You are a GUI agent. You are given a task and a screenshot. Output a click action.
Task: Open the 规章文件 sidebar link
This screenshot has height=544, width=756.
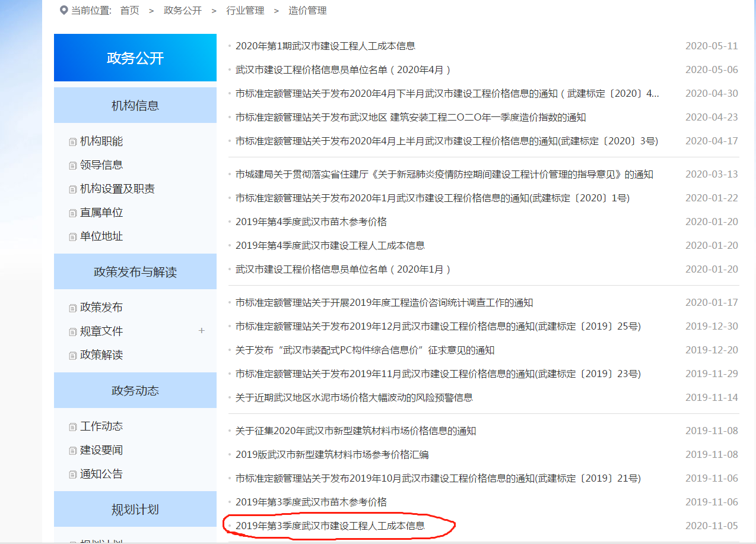[101, 331]
